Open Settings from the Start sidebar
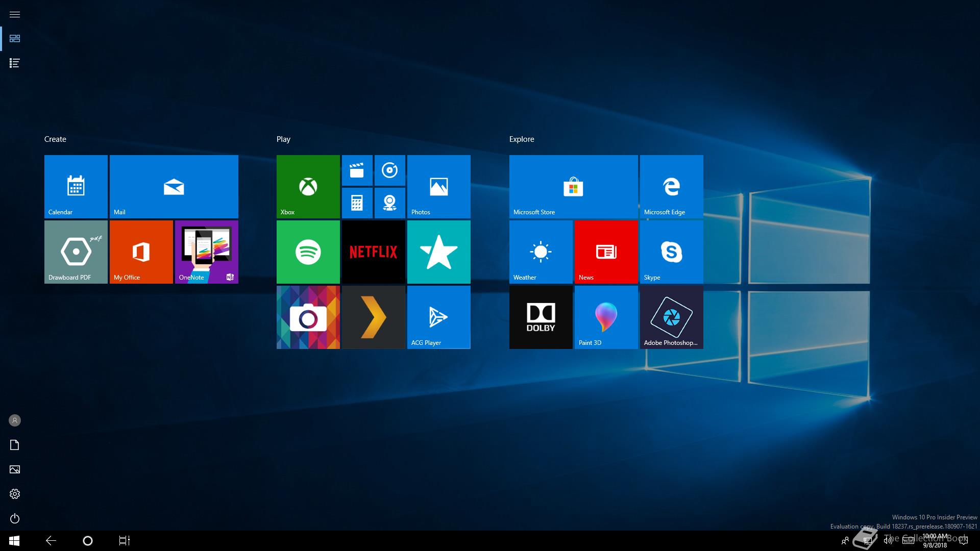Screen dimensions: 980x551 (x=15, y=494)
